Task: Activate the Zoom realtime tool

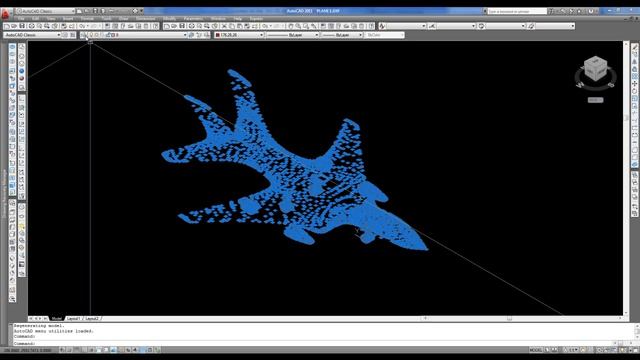Action: (x=298, y=26)
